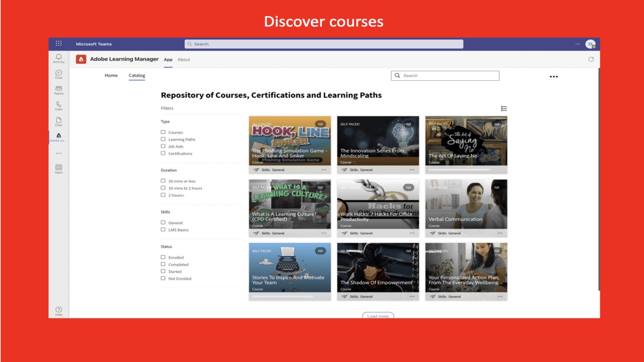644x362 pixels.
Task: Click the Load more button
Action: [378, 316]
